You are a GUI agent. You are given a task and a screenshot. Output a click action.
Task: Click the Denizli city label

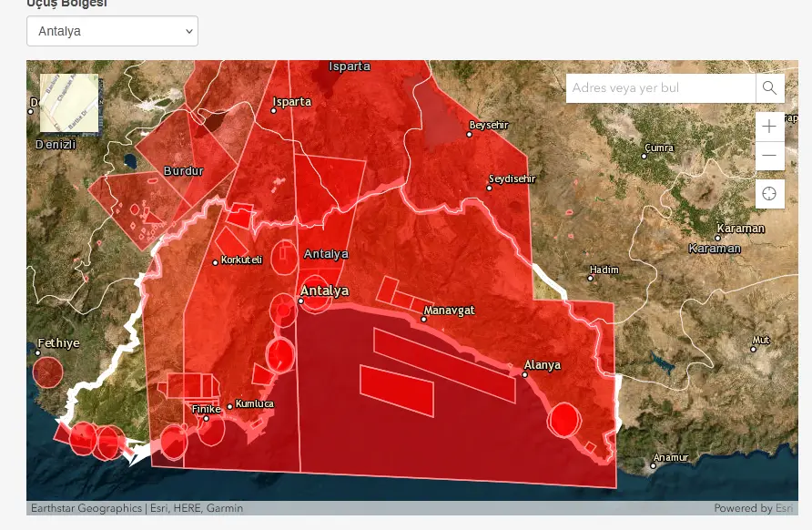click(56, 144)
